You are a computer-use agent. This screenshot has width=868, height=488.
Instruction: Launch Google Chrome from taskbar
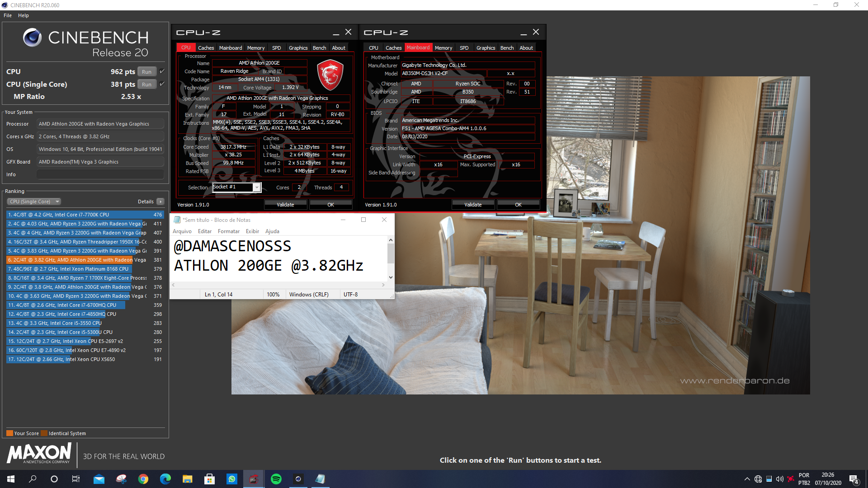click(x=143, y=479)
